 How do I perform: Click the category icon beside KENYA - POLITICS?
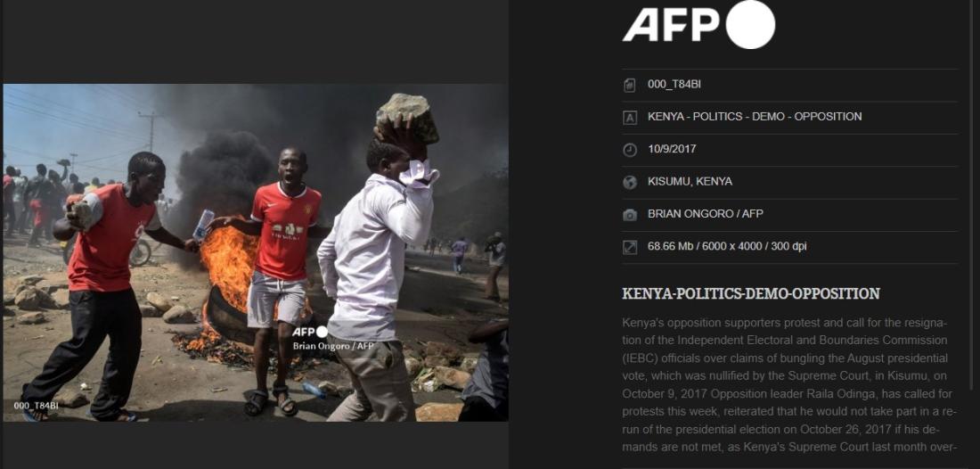pos(630,118)
